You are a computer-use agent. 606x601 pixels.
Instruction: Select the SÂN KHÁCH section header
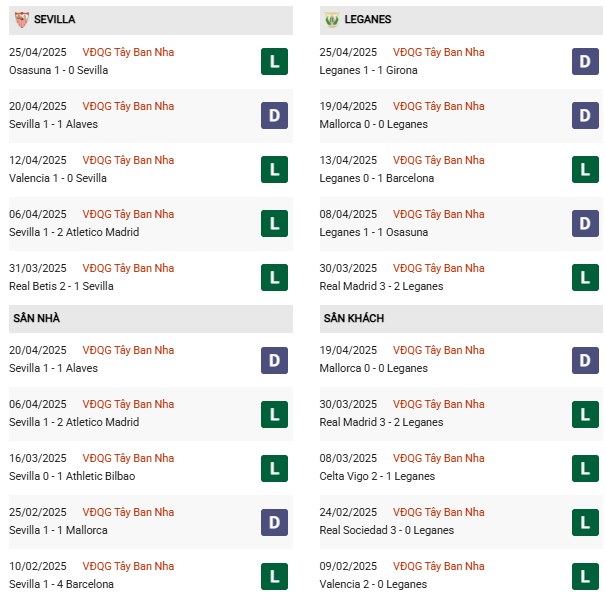click(461, 318)
